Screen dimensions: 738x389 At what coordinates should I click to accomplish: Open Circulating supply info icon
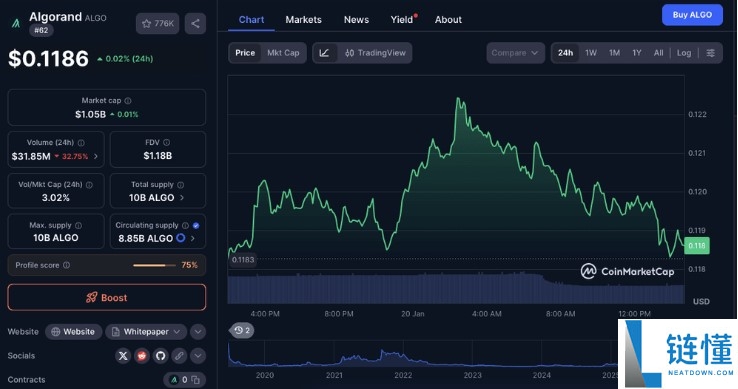tap(185, 226)
